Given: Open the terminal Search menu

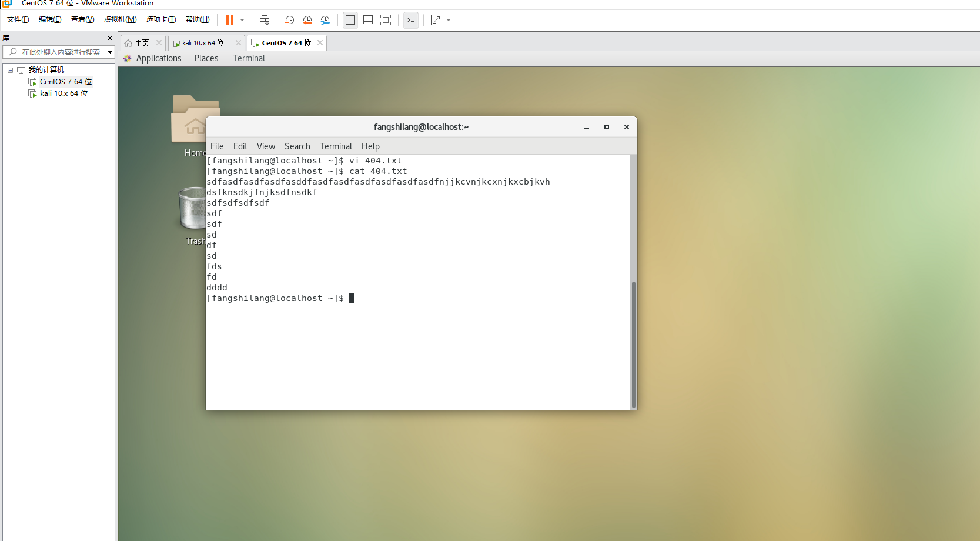Looking at the screenshot, I should (297, 146).
